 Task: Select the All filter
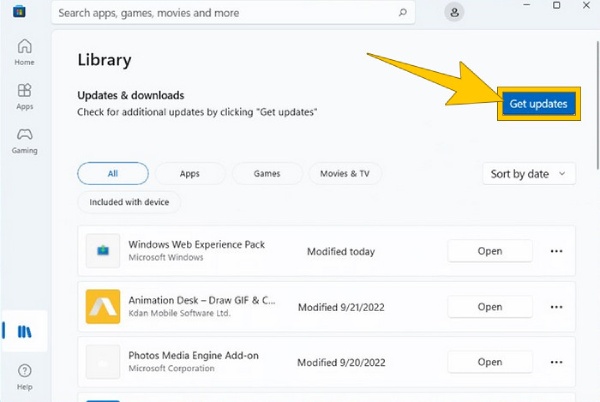[113, 174]
